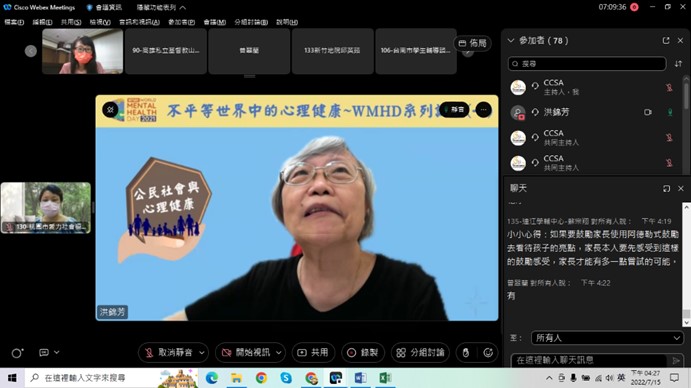Open 佈局 layout options

click(472, 43)
